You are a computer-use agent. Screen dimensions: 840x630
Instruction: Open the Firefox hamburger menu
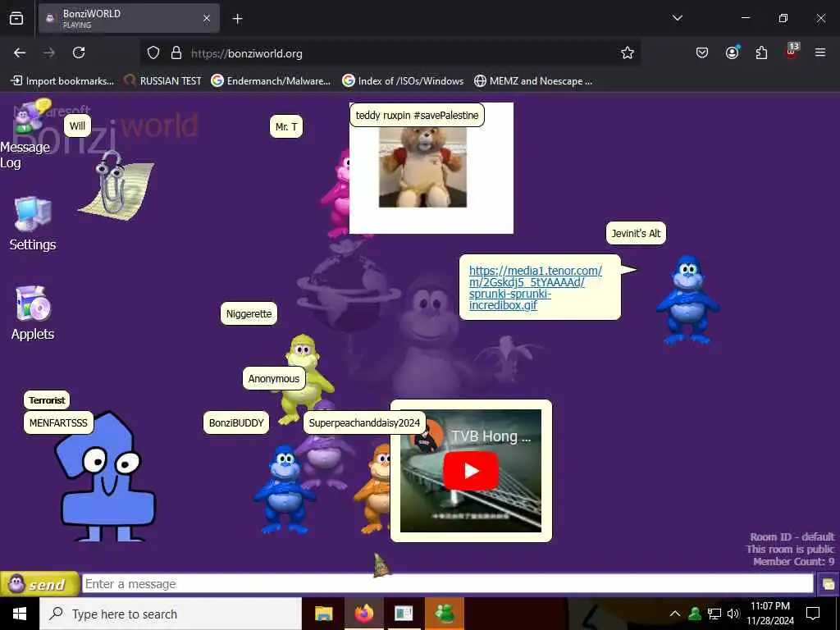tap(820, 52)
